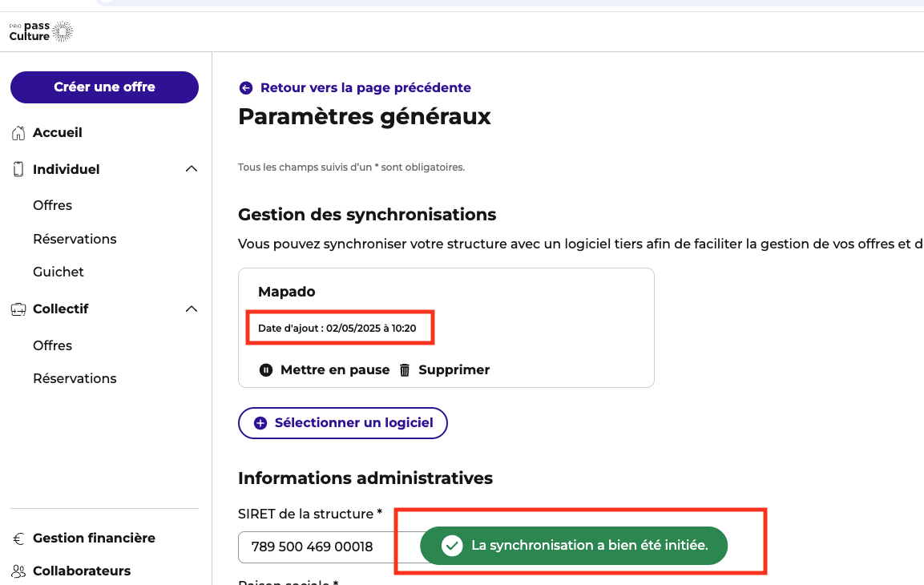
Task: Click the Individuel phone icon
Action: coord(18,170)
